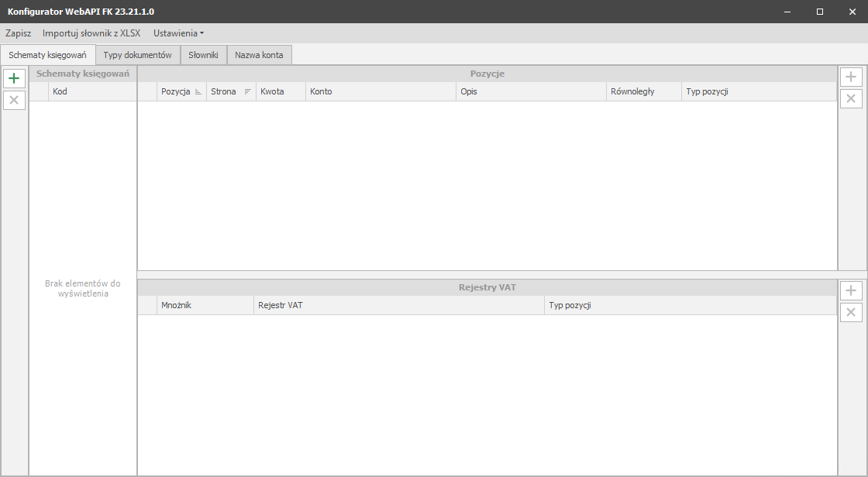Click the X icon beside Rejestry VAT panel
This screenshot has height=477, width=868.
(x=851, y=312)
